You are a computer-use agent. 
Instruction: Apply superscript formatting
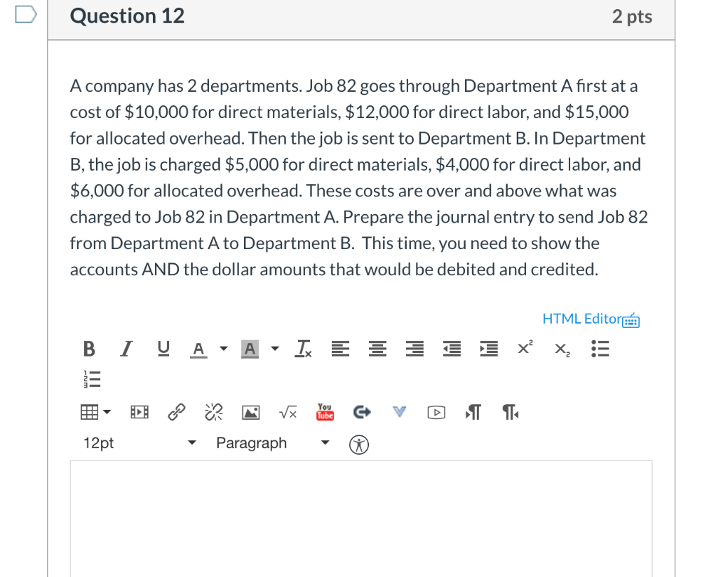click(x=525, y=347)
